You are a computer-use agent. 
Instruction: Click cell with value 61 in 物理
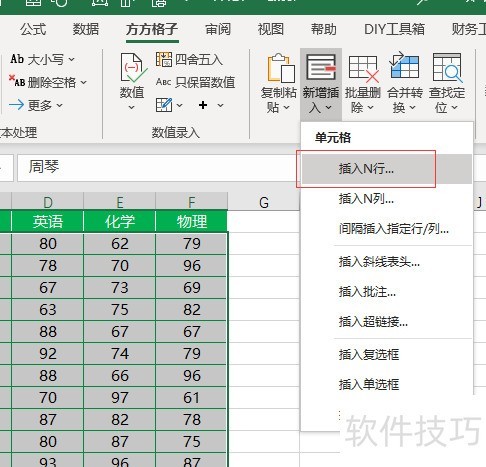192,398
